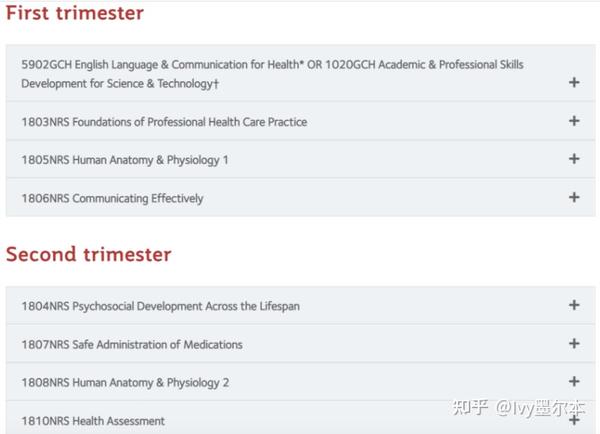Click plus icon beside 1803NRS Foundations course

[574, 121]
